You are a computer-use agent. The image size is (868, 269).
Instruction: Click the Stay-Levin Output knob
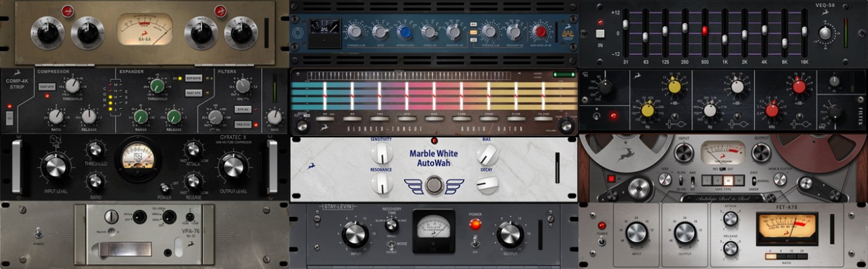pyautogui.click(x=510, y=235)
